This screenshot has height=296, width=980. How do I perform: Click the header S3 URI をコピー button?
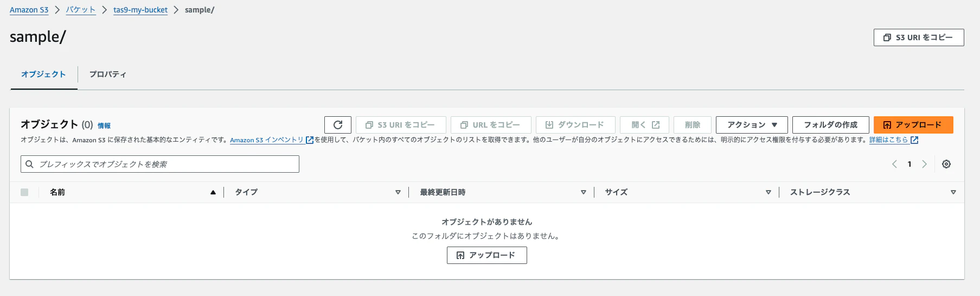pyautogui.click(x=919, y=37)
